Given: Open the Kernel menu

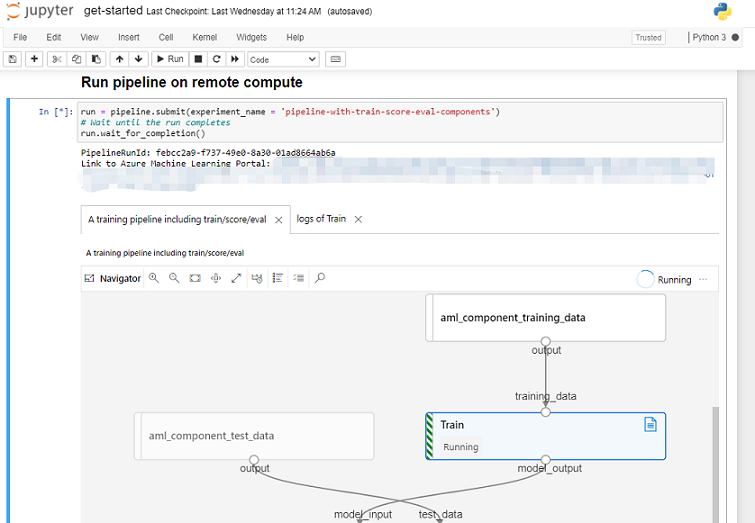Looking at the screenshot, I should [x=205, y=38].
